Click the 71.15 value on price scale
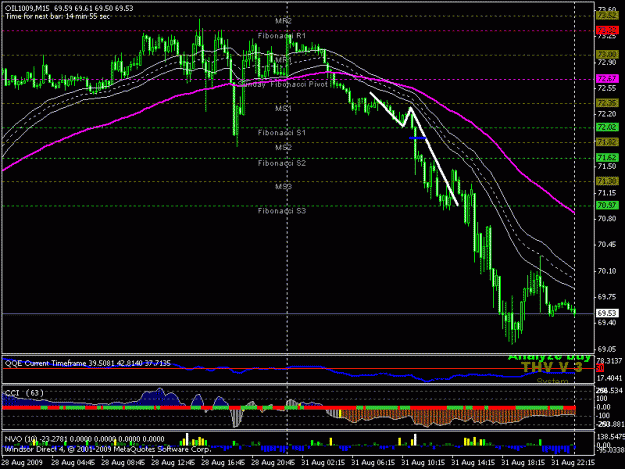 (x=607, y=193)
